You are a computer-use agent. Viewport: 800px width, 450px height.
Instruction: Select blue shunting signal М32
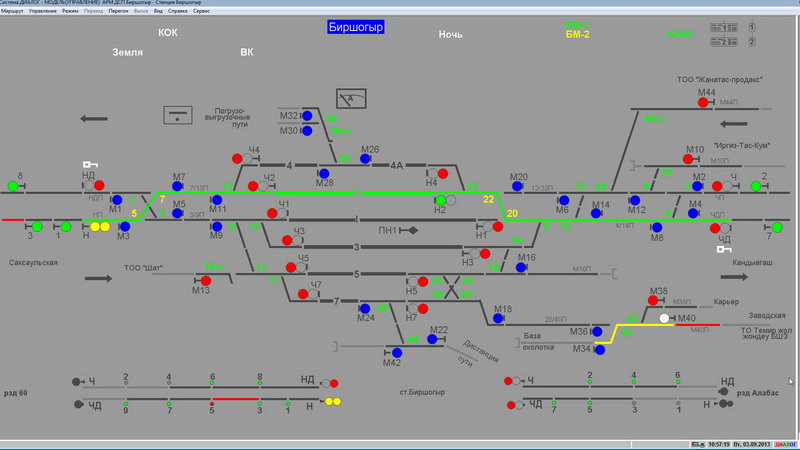tap(307, 116)
